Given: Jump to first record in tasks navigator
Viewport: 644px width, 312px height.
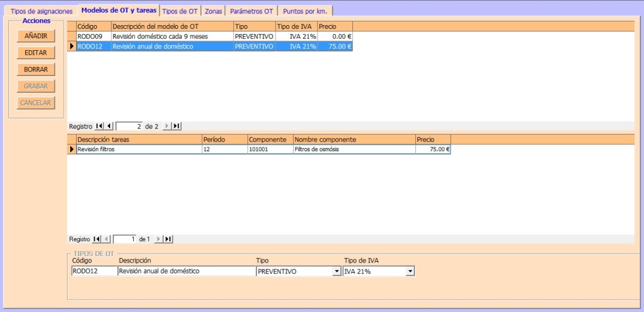Looking at the screenshot, I should tap(97, 239).
